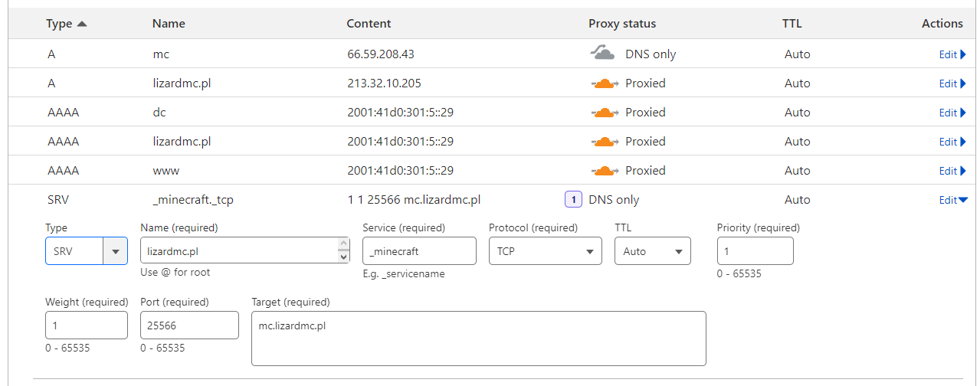Edit the www AAAA record
980x386 pixels.
pyautogui.click(x=952, y=171)
